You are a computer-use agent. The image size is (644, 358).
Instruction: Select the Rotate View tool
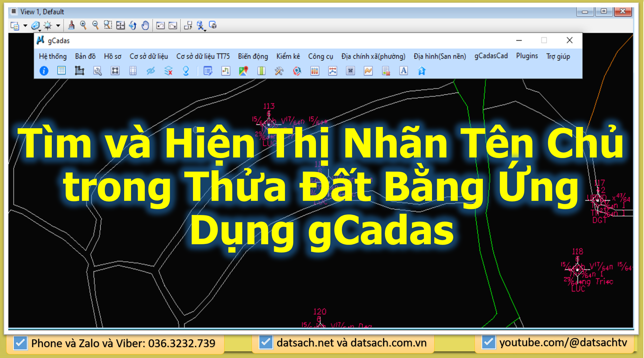(x=133, y=25)
